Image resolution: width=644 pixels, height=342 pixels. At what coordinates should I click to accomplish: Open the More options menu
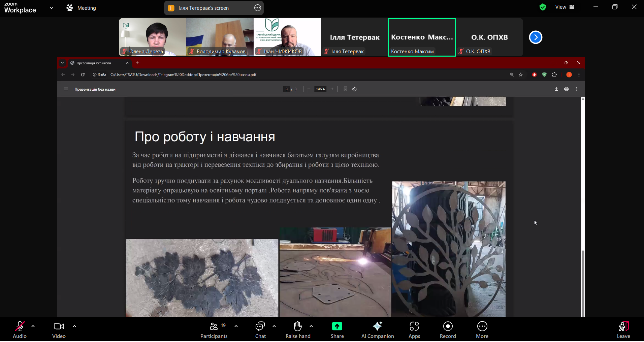(x=482, y=330)
